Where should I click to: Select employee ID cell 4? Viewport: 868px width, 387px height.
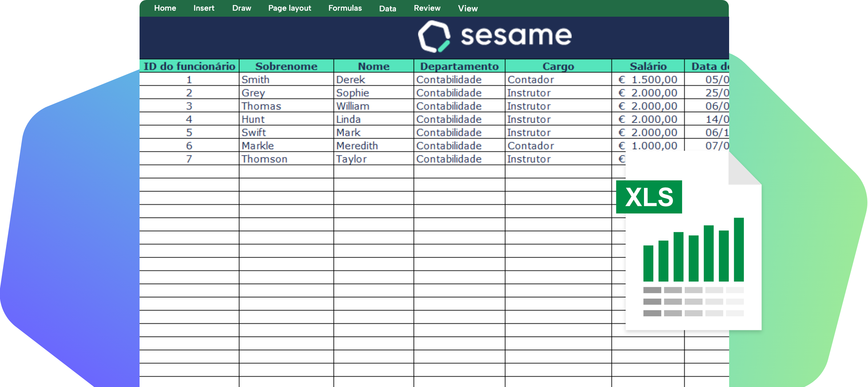[189, 119]
